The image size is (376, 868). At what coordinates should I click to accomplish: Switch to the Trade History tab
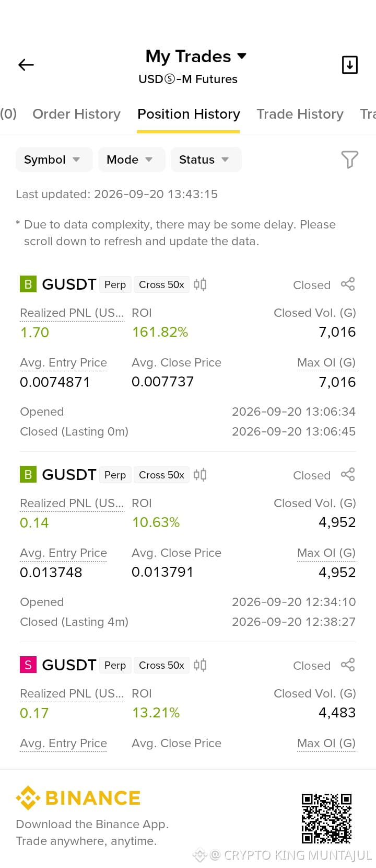[x=300, y=114]
